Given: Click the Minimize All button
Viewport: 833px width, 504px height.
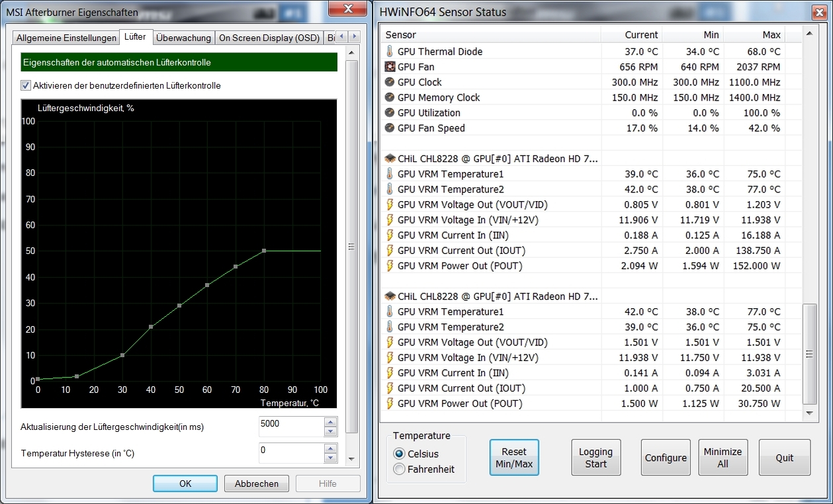Looking at the screenshot, I should coord(723,458).
